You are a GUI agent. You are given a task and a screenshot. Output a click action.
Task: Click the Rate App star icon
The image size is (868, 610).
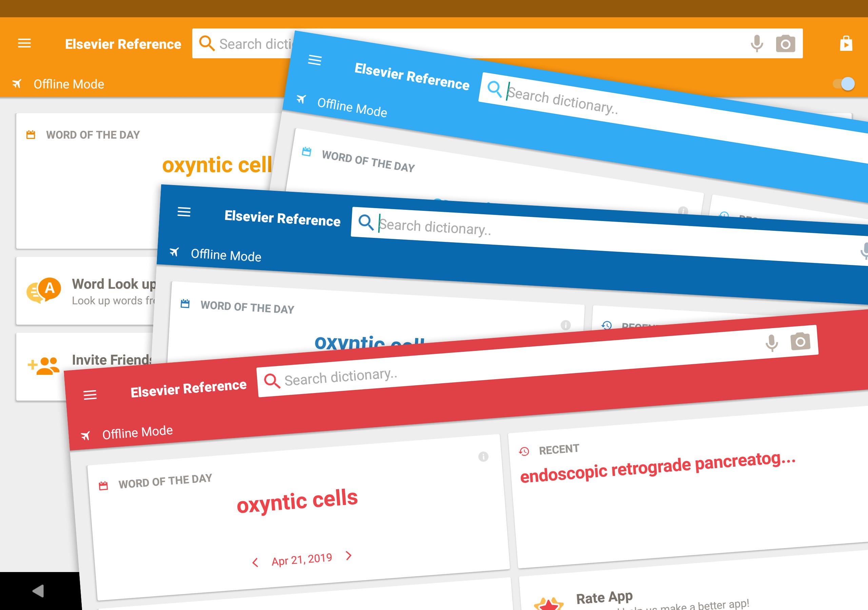pos(549,603)
